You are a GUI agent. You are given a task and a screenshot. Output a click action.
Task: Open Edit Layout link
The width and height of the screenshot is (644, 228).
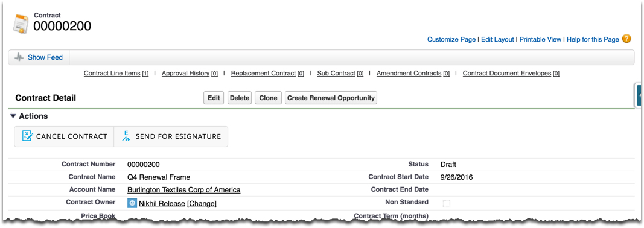[x=497, y=39]
